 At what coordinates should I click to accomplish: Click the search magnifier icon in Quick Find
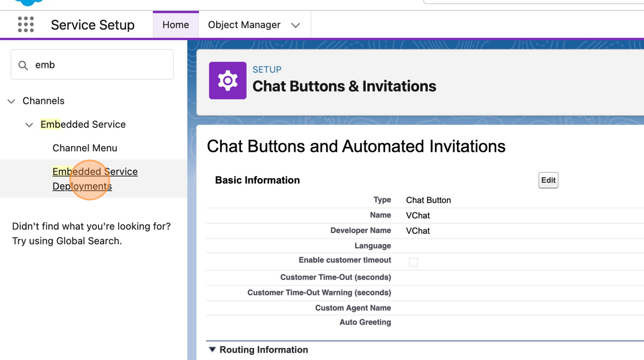pos(24,66)
